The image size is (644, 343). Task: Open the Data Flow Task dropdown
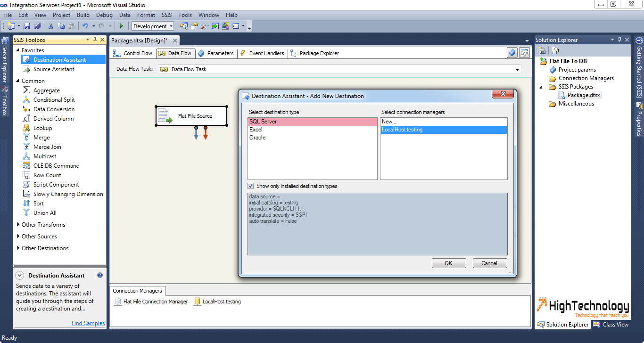518,69
